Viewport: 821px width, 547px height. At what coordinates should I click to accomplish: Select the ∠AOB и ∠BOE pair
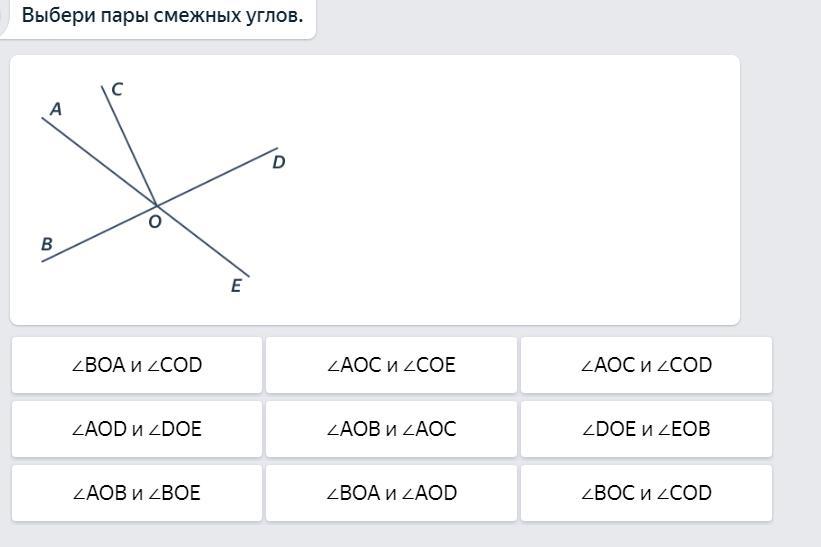[137, 493]
